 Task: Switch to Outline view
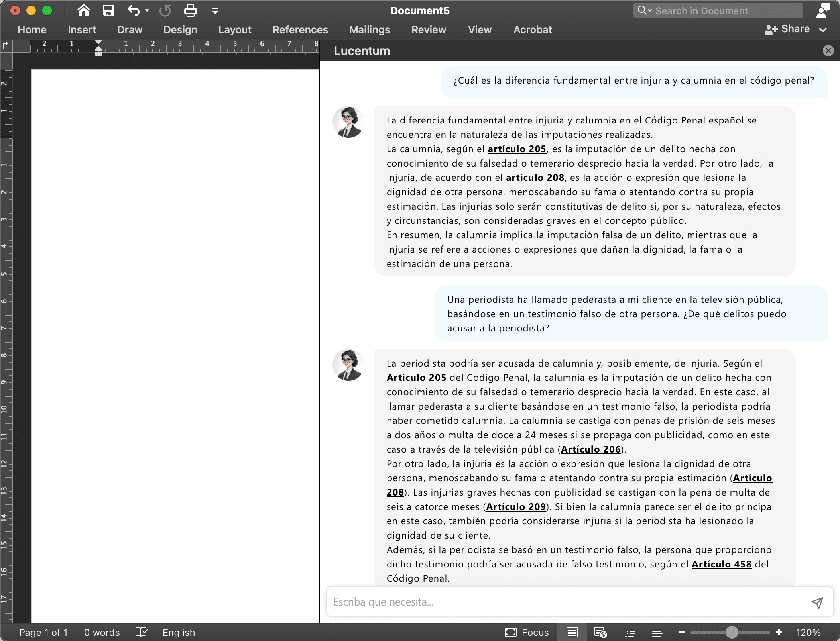(630, 632)
